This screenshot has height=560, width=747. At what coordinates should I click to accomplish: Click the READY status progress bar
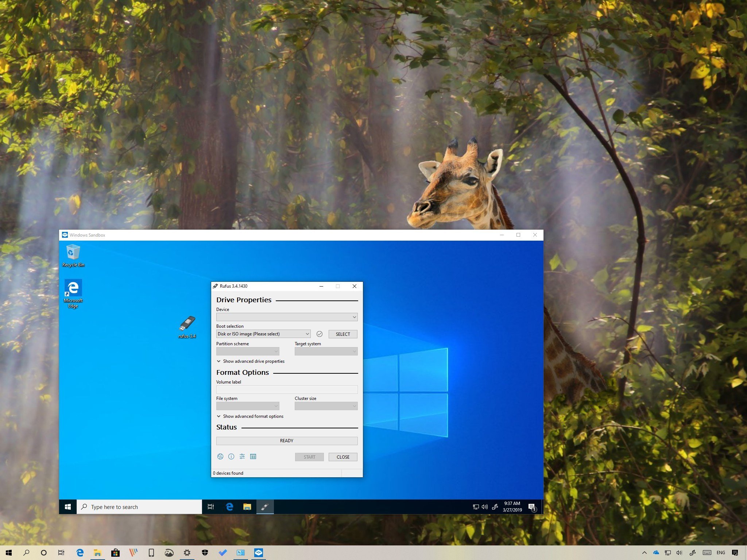(x=287, y=441)
